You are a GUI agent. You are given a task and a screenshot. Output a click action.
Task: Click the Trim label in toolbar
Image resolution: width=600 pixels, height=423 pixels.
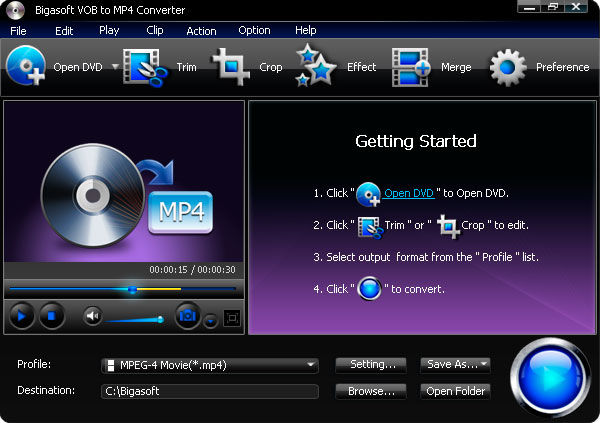point(187,67)
